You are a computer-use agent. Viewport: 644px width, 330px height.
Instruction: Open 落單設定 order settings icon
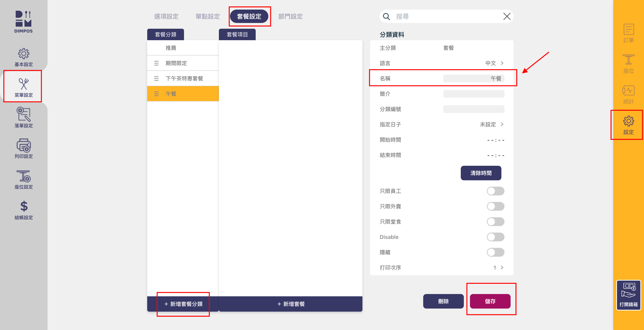(24, 114)
